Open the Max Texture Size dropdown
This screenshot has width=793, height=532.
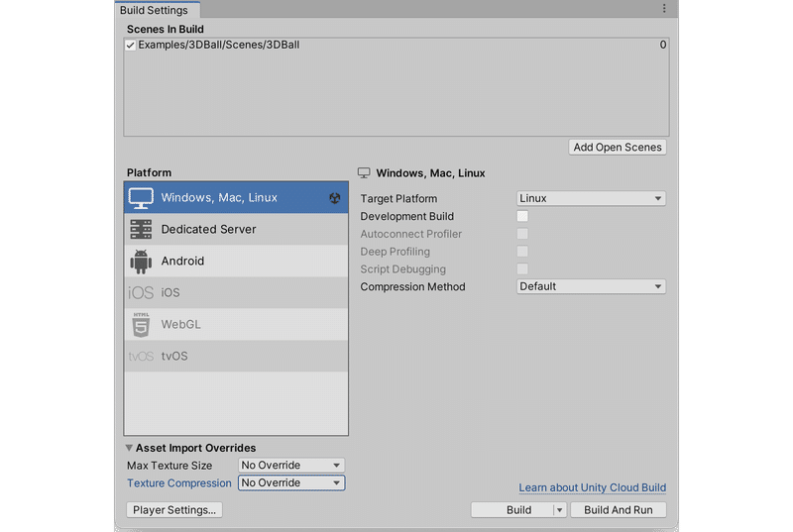tap(291, 466)
